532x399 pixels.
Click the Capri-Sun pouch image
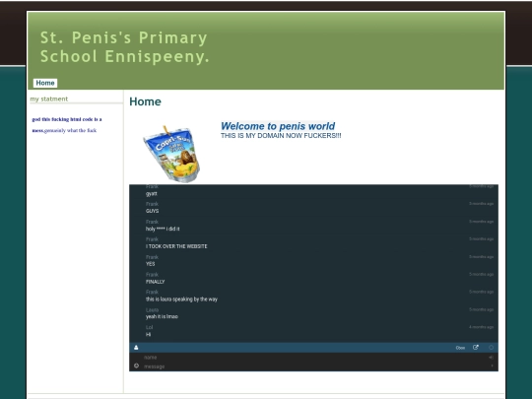click(171, 154)
